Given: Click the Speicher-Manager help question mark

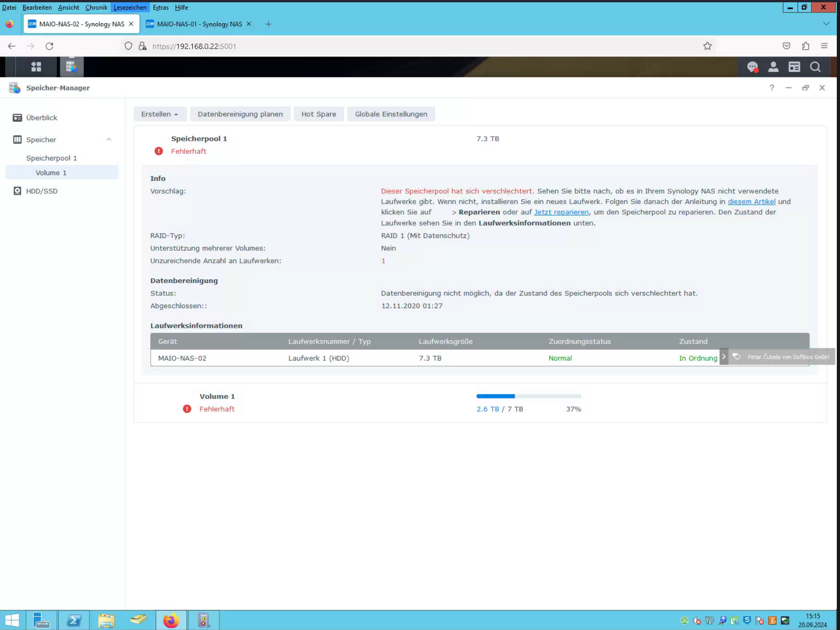Looking at the screenshot, I should (x=772, y=88).
